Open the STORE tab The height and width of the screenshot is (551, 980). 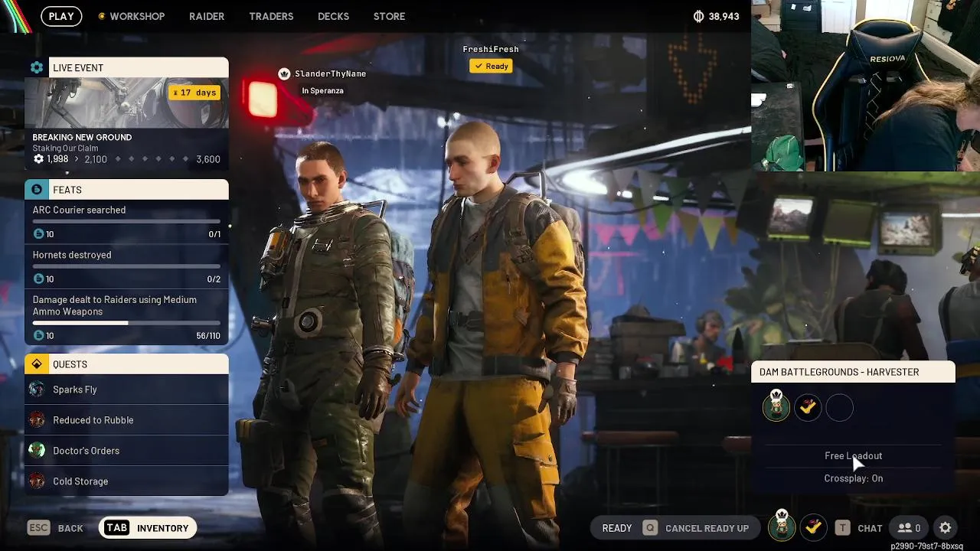389,16
